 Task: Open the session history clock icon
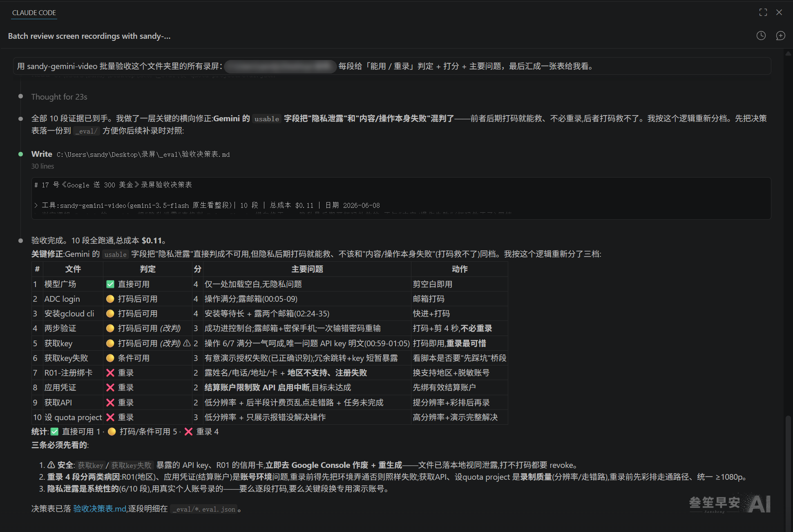[761, 36]
